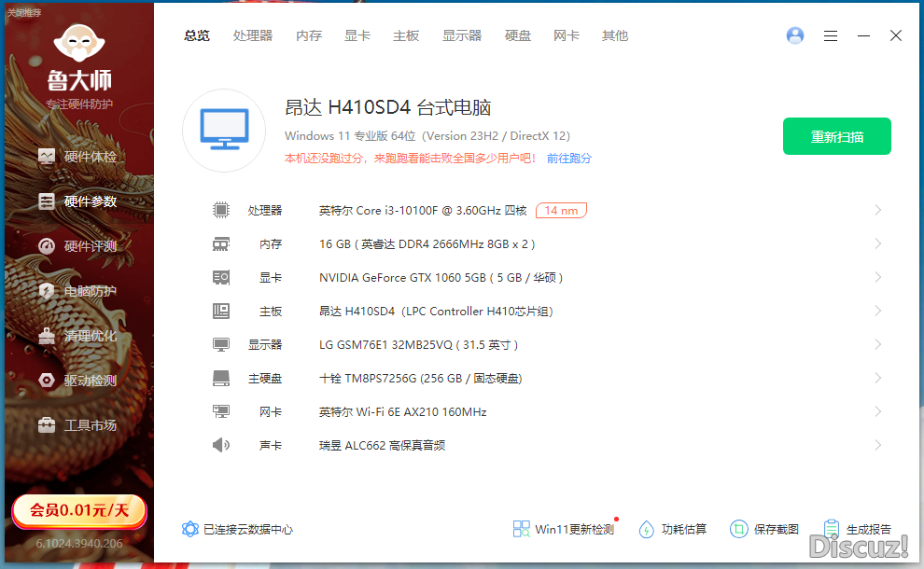Click the cloud data center atom icon
Screen dimensions: 924x569
[189, 529]
